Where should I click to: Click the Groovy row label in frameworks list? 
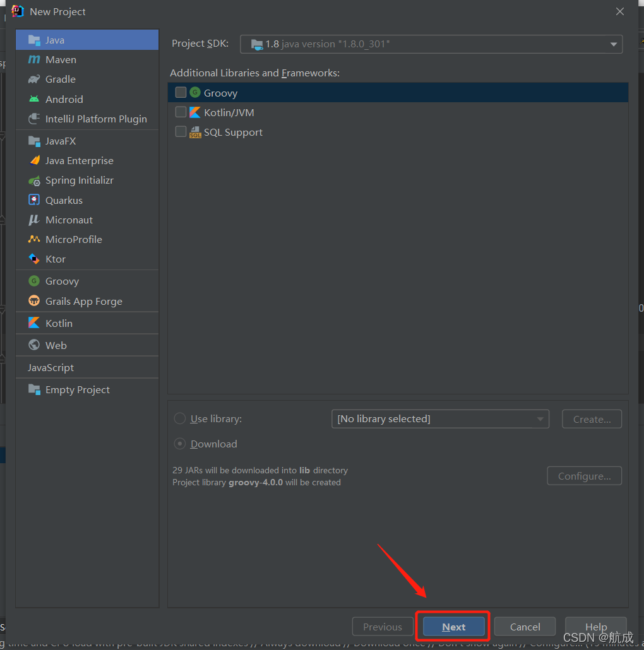click(x=220, y=93)
